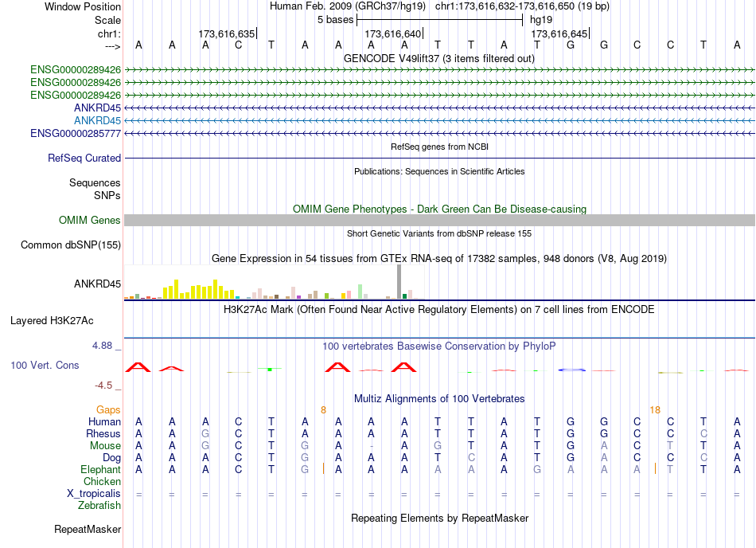This screenshot has height=548, width=756.
Task: Click the dark blue ANKRD45 transcript label
Action: pos(97,108)
